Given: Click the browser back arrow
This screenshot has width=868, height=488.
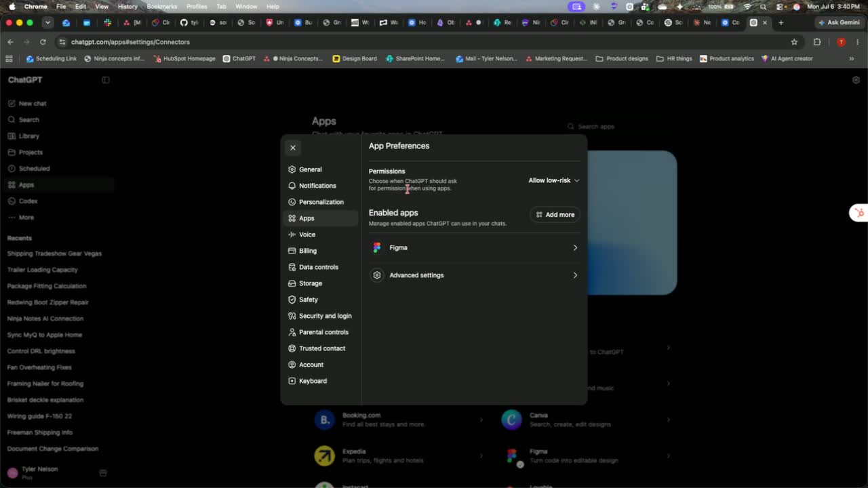Looking at the screenshot, I should click(10, 42).
